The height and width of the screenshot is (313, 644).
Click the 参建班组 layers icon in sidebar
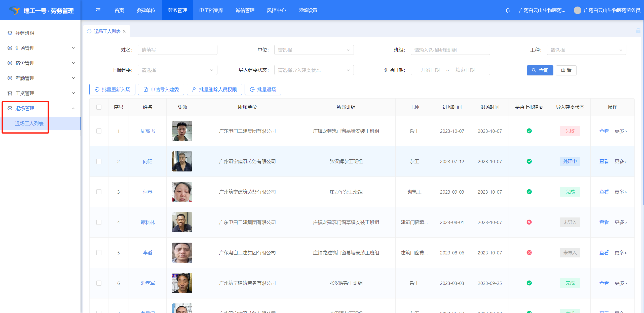tap(10, 33)
